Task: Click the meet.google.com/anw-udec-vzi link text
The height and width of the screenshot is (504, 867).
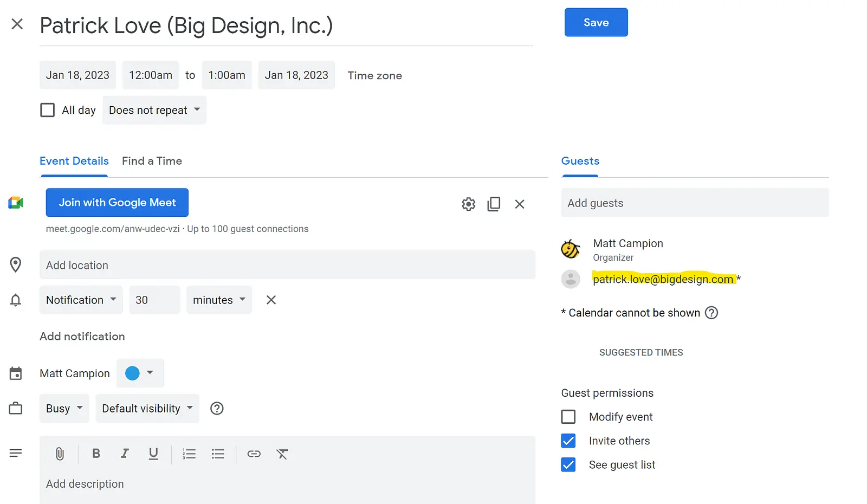Action: click(x=113, y=229)
